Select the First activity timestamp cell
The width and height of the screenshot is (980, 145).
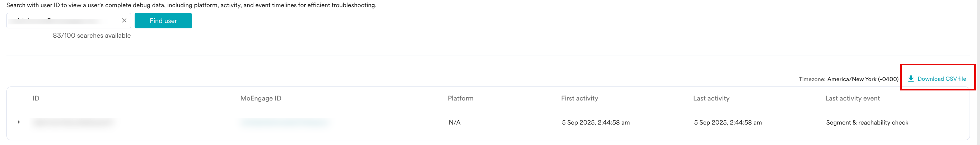[x=596, y=122]
